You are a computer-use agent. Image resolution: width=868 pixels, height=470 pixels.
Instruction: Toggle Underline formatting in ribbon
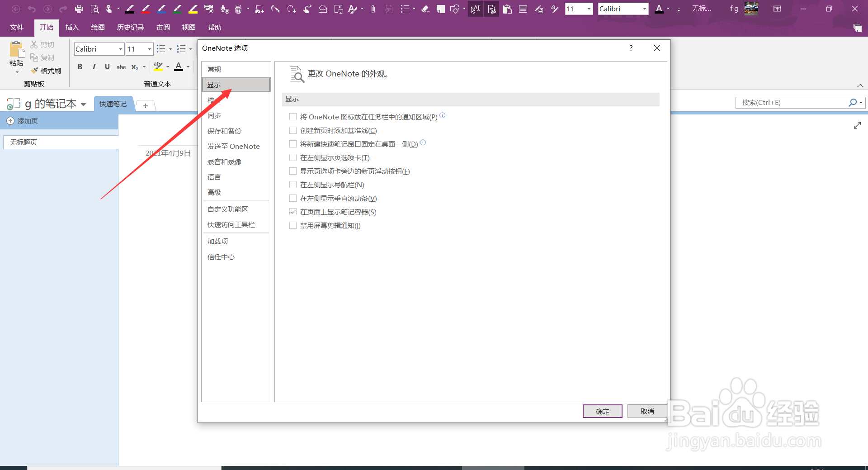click(x=107, y=67)
